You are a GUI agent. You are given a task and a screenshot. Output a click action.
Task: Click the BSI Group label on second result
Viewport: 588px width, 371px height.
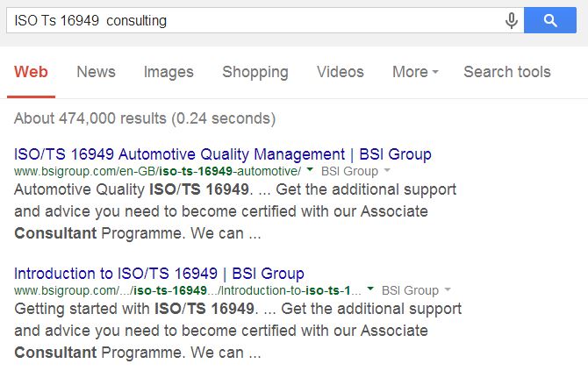(410, 289)
